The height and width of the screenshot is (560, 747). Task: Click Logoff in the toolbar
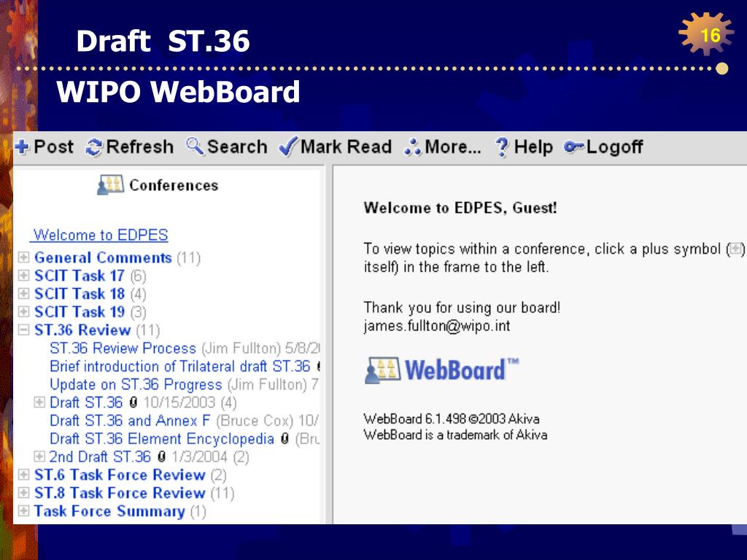pyautogui.click(x=614, y=147)
